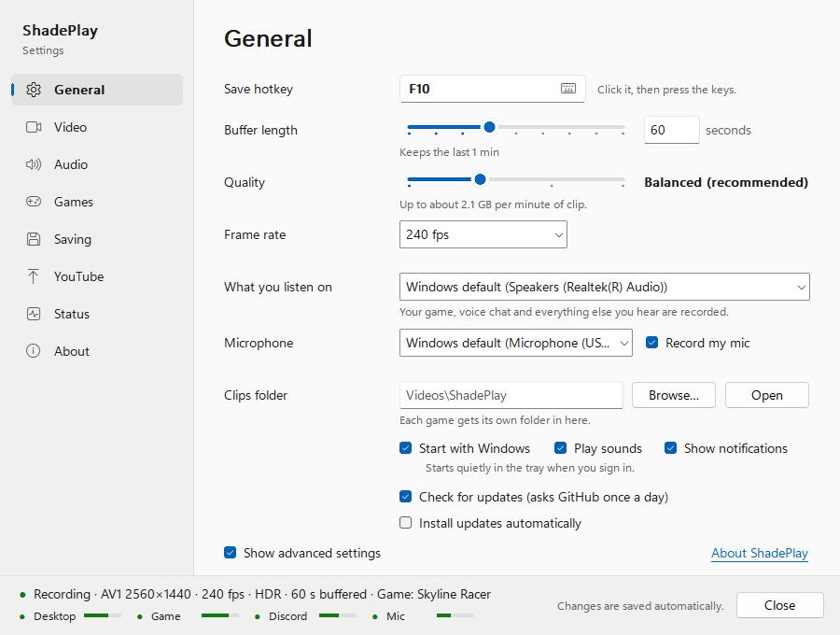Open the Status page
Image resolution: width=840 pixels, height=635 pixels.
point(97,314)
